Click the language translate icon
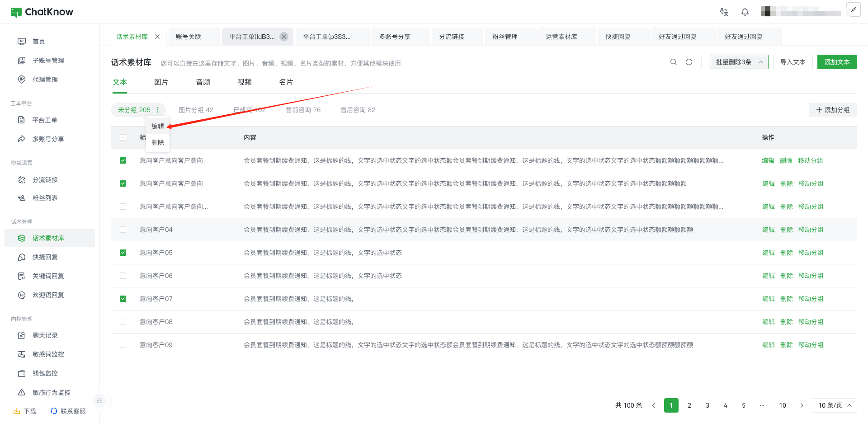 (724, 12)
